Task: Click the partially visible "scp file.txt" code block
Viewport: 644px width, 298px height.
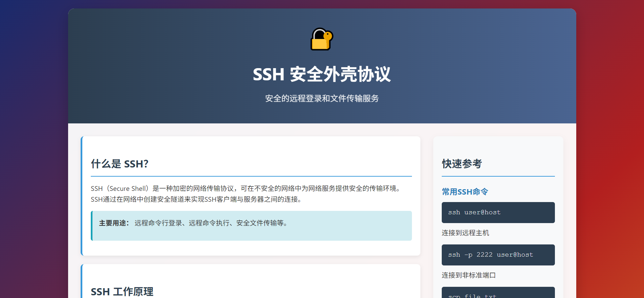Action: pyautogui.click(x=498, y=294)
